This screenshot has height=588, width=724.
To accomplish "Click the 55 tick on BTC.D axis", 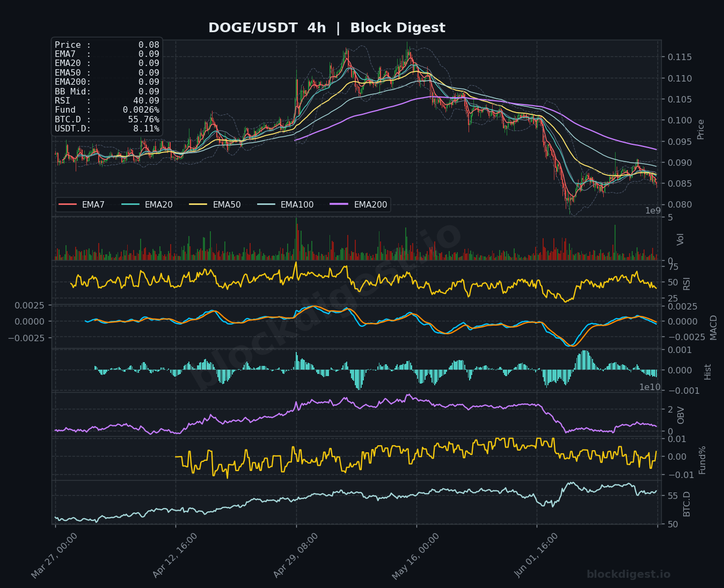I will pyautogui.click(x=673, y=496).
